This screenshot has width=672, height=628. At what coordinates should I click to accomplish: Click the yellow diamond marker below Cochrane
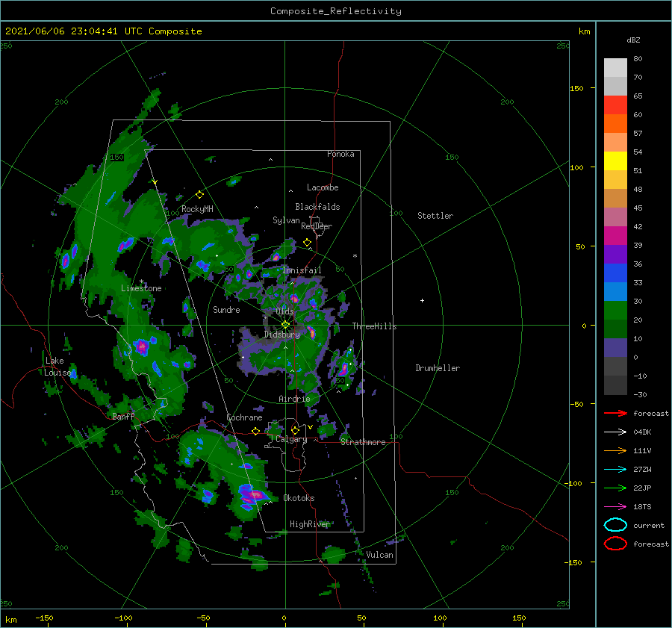pyautogui.click(x=256, y=432)
